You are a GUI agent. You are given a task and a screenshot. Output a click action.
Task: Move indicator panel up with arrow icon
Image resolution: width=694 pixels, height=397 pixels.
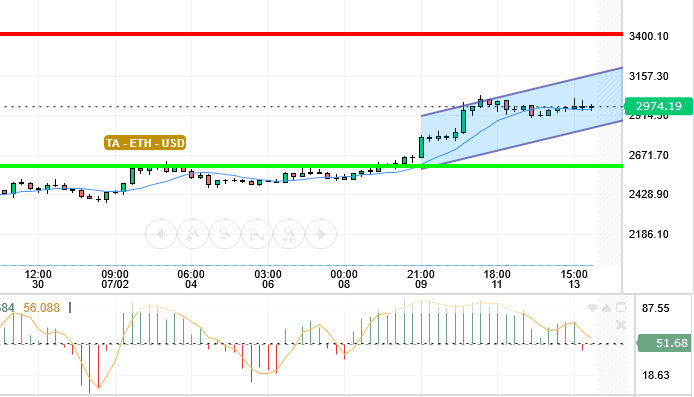coord(606,308)
